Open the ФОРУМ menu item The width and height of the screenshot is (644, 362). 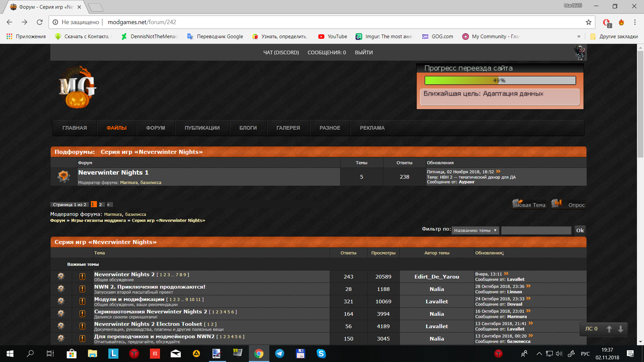pos(155,128)
